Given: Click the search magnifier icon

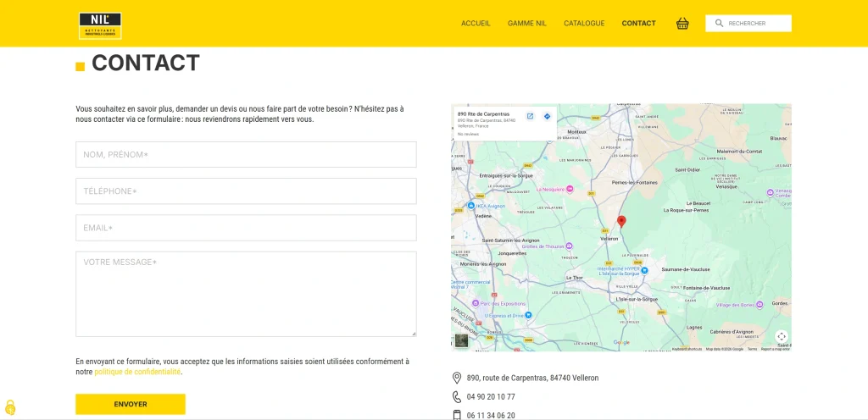Looking at the screenshot, I should click(719, 23).
